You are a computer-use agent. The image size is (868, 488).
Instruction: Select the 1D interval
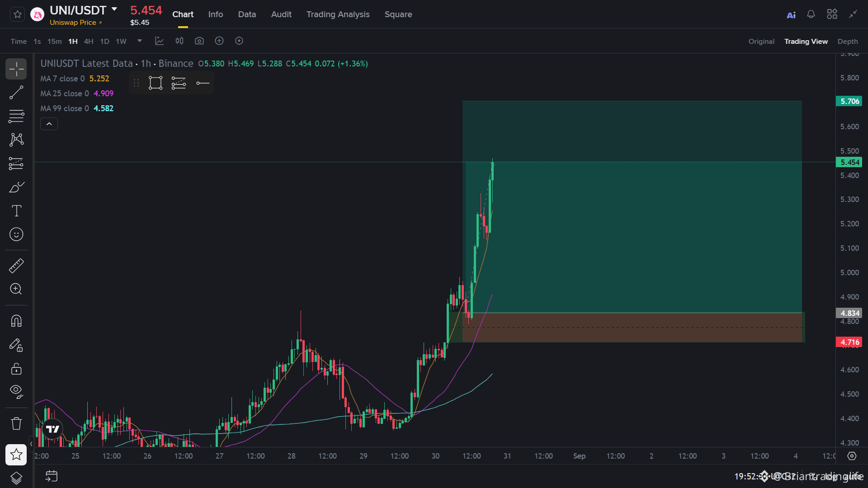tap(104, 41)
